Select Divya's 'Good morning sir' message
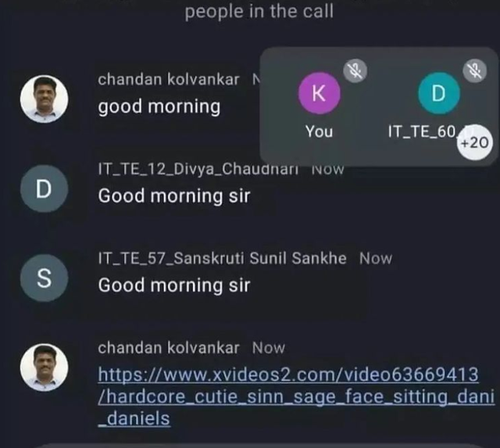500x448 pixels. coord(174,196)
